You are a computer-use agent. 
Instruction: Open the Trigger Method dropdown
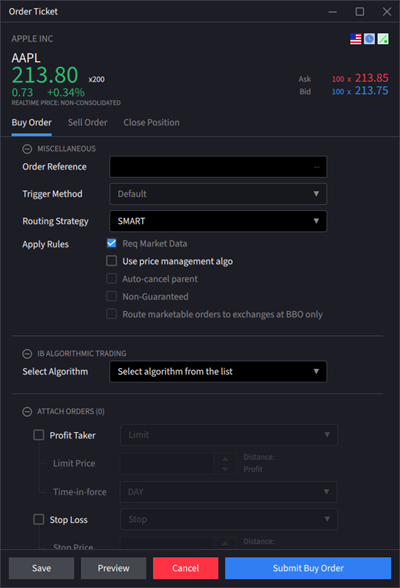point(218,194)
